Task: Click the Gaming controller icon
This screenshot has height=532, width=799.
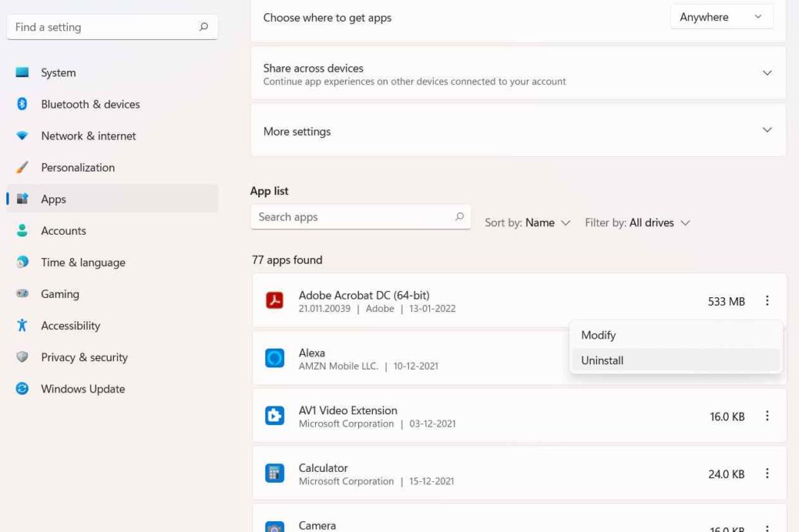Action: click(x=22, y=293)
